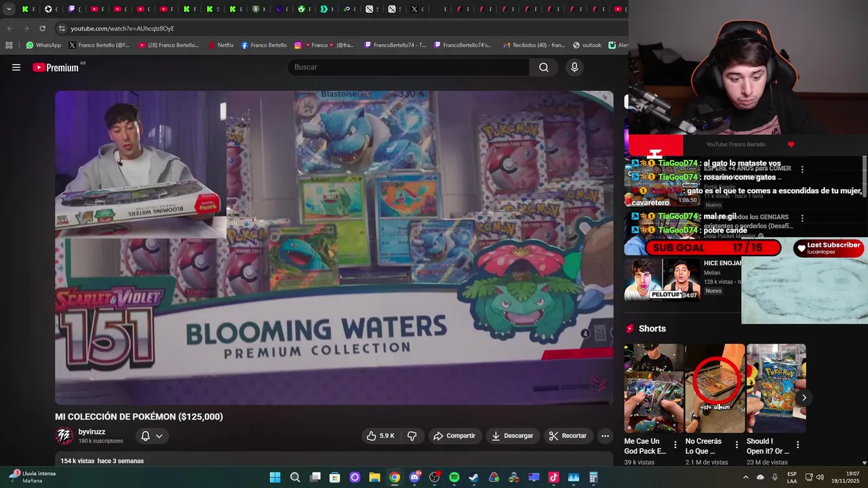Click the video player showing Blooming Waters
Screen dimensions: 868x488
coord(334,248)
